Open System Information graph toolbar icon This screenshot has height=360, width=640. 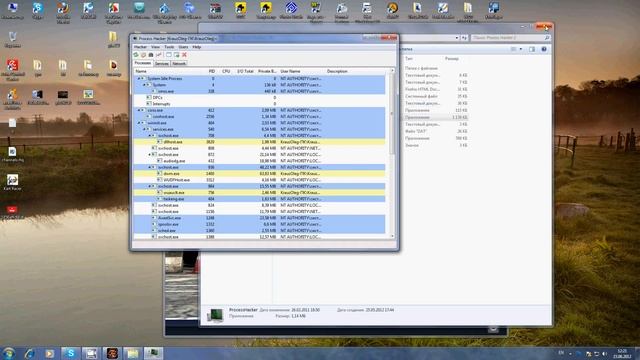tap(158, 55)
